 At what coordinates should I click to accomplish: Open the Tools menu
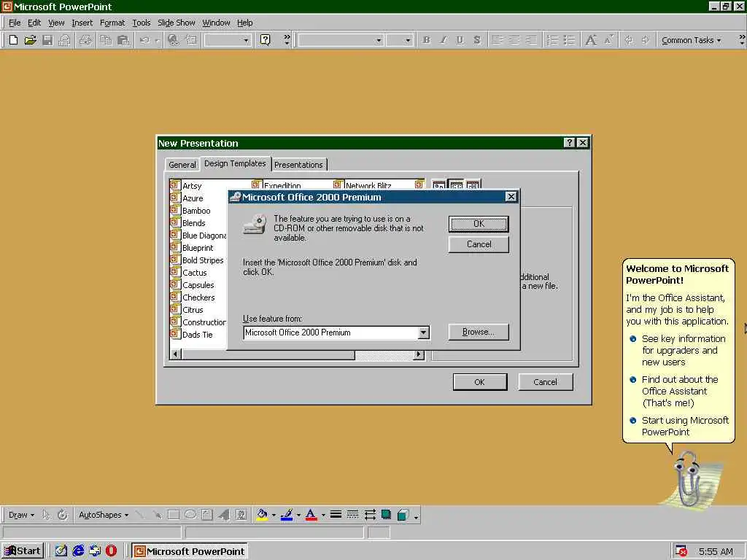pyautogui.click(x=141, y=23)
